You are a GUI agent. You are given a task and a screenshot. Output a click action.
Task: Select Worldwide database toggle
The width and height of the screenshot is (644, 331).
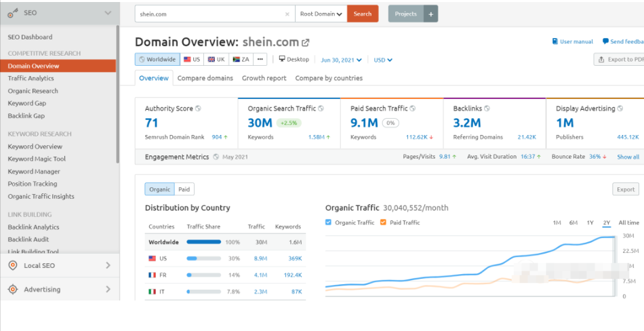157,59
